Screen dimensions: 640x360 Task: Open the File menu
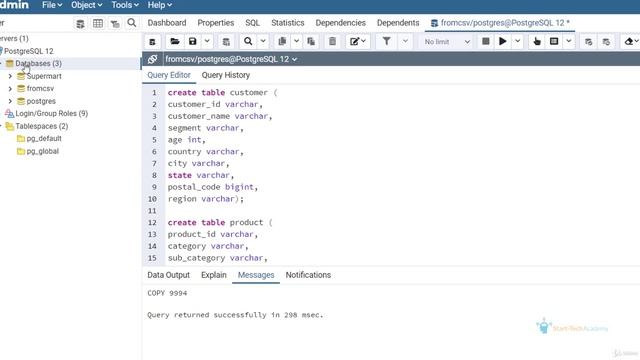point(51,5)
